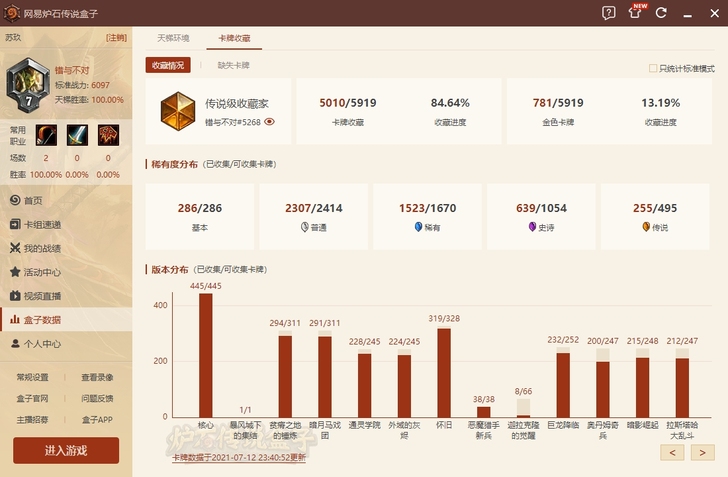Click the 个人中心 person icon
This screenshot has height=477, width=728.
(15, 343)
